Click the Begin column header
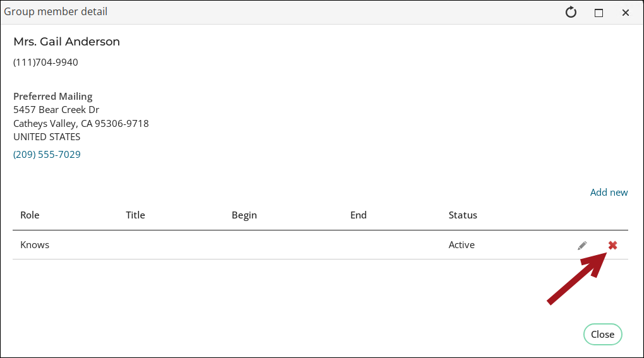 pyautogui.click(x=244, y=215)
